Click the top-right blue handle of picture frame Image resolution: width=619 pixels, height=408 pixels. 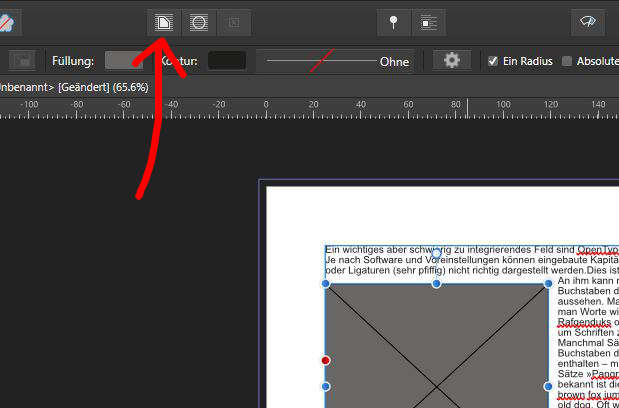[x=548, y=284]
